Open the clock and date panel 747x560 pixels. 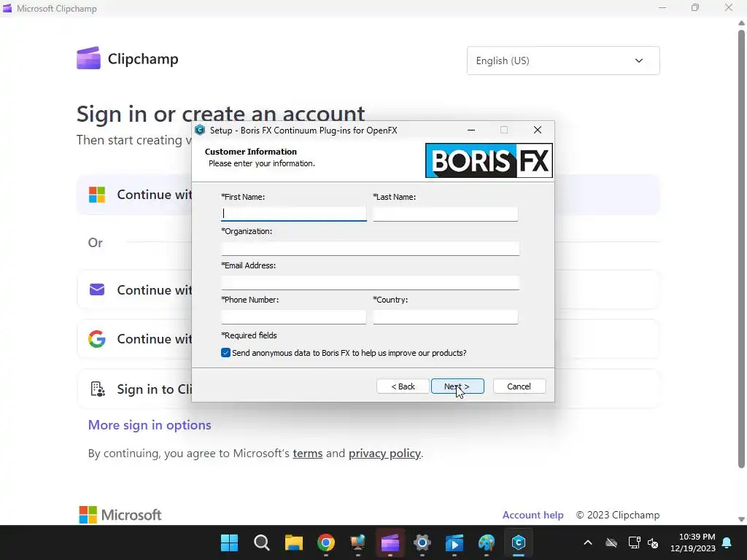693,542
